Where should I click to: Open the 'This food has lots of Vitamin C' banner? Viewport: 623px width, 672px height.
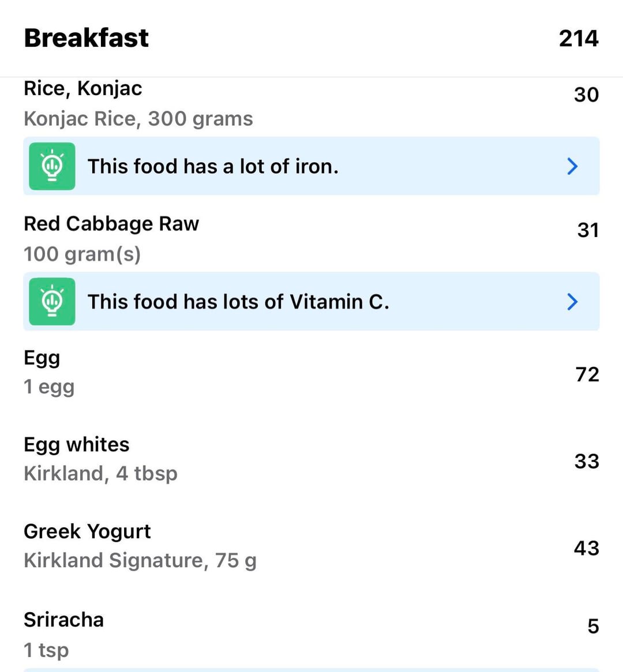coord(238,302)
